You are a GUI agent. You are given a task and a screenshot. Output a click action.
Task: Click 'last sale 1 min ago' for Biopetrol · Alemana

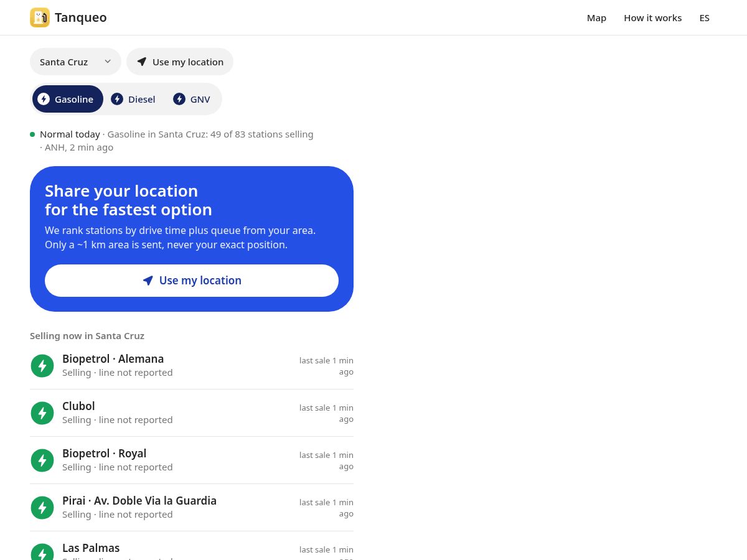326,366
